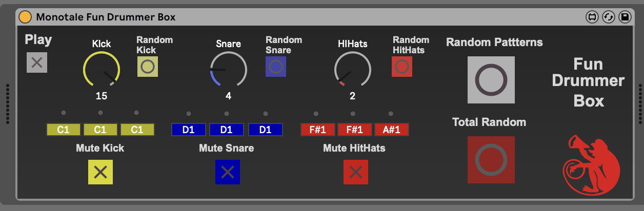The image size is (644, 211).
Task: Click the hot-swap preset icon
Action: pyautogui.click(x=609, y=17)
